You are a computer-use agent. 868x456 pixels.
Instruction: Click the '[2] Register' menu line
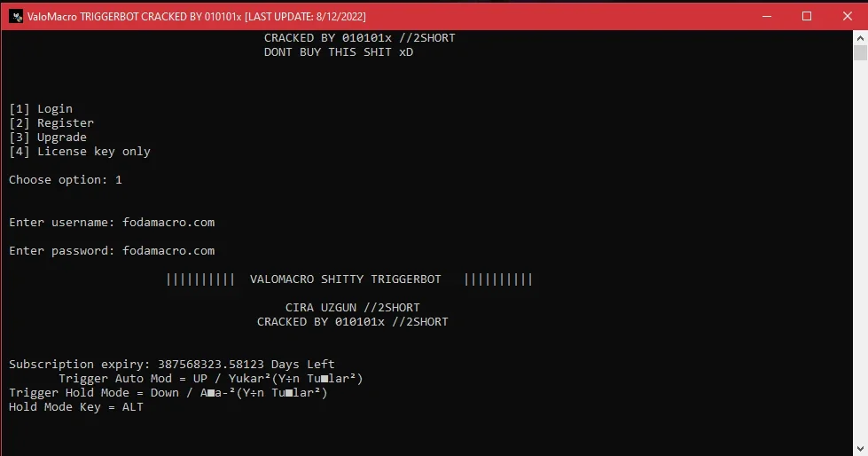tap(51, 123)
